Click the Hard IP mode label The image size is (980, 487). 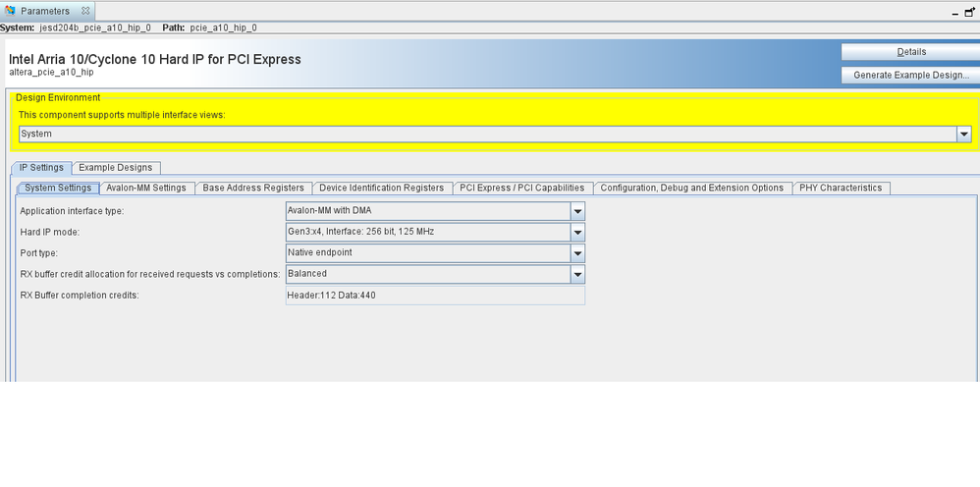(x=50, y=232)
